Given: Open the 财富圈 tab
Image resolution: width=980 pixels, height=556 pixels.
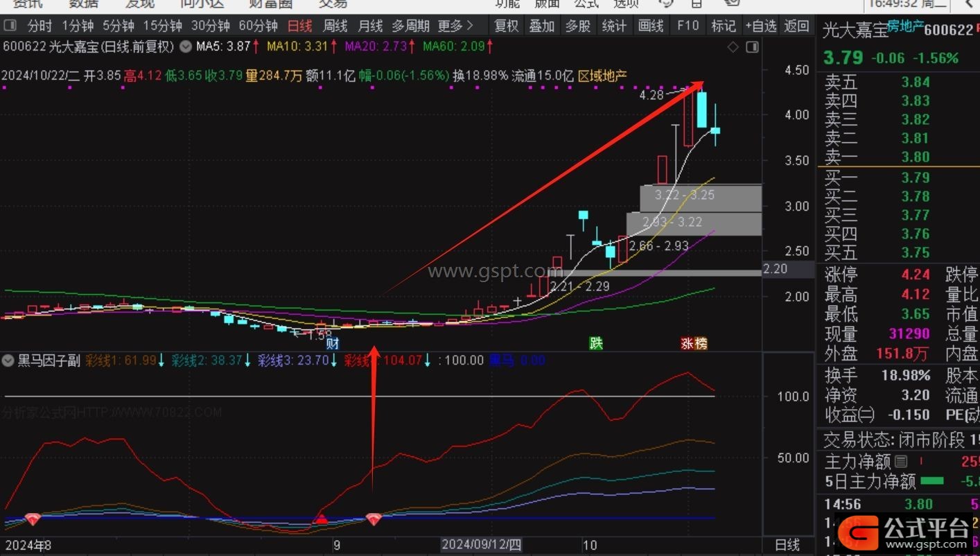Looking at the screenshot, I should [x=270, y=3].
